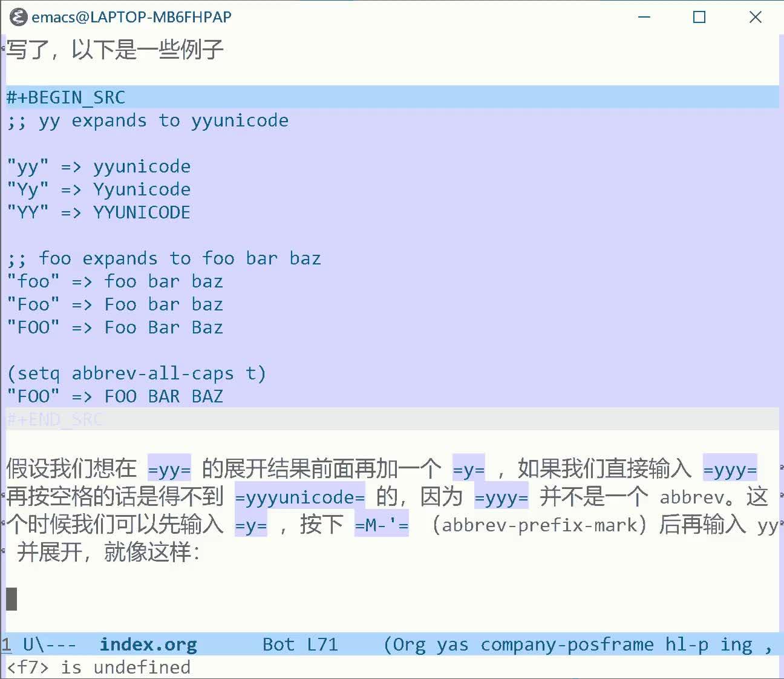Place cursor on the "(setq abbrev-all-caps t)" line
784x679 pixels.
coord(137,373)
